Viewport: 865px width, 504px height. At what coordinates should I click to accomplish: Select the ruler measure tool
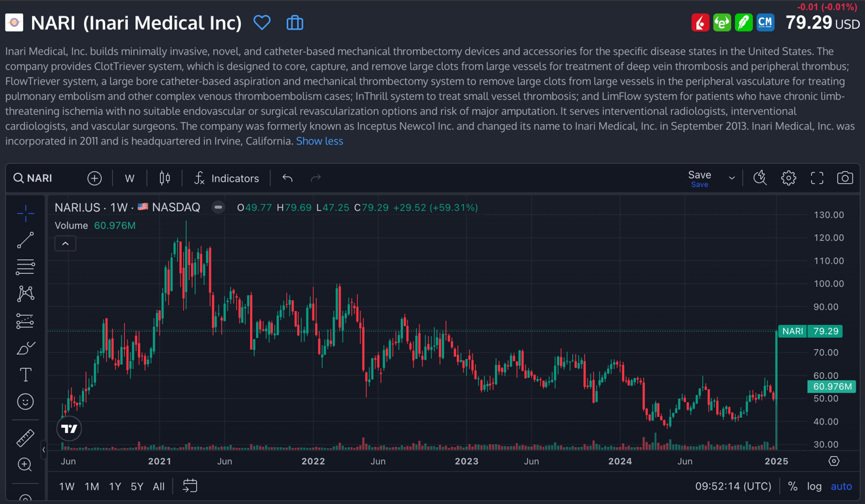click(26, 438)
